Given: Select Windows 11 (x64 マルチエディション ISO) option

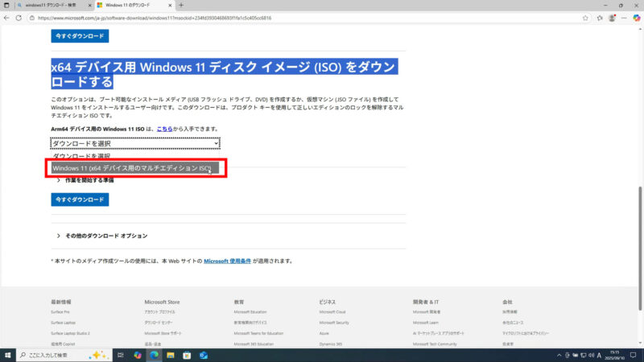Looking at the screenshot, I should pos(131,168).
